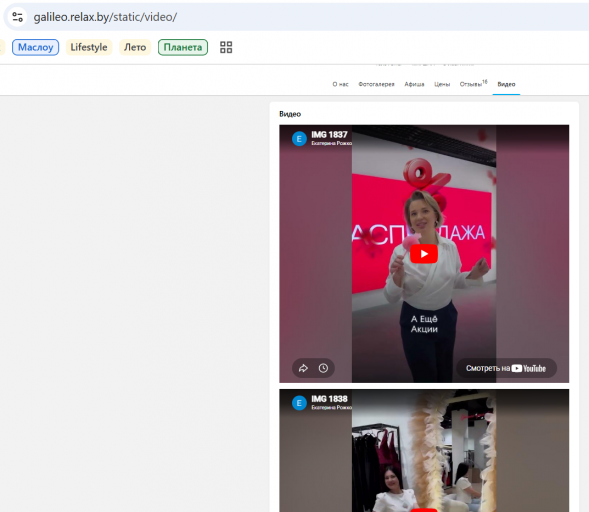The image size is (589, 512).
Task: Click the channel avatar on IMG 1838
Action: click(x=299, y=403)
